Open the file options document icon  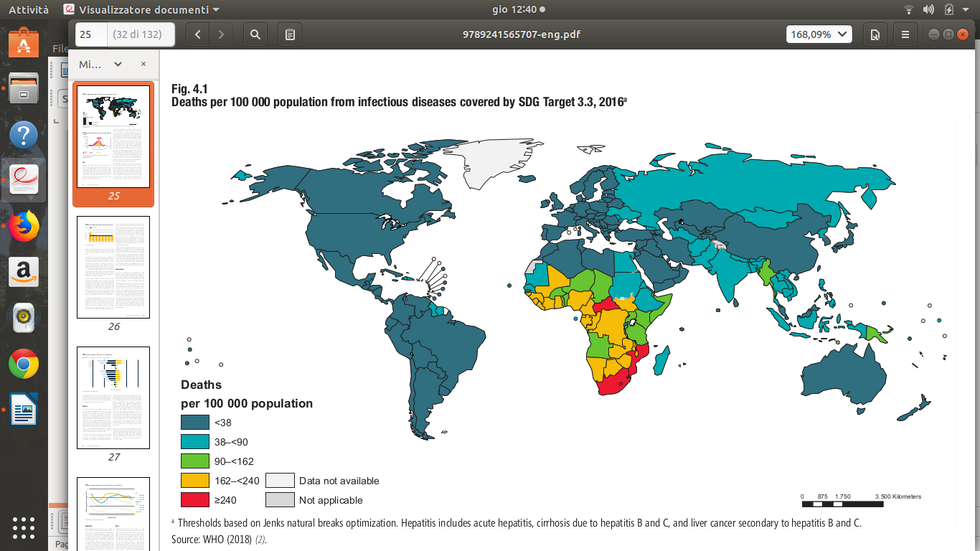click(x=875, y=34)
